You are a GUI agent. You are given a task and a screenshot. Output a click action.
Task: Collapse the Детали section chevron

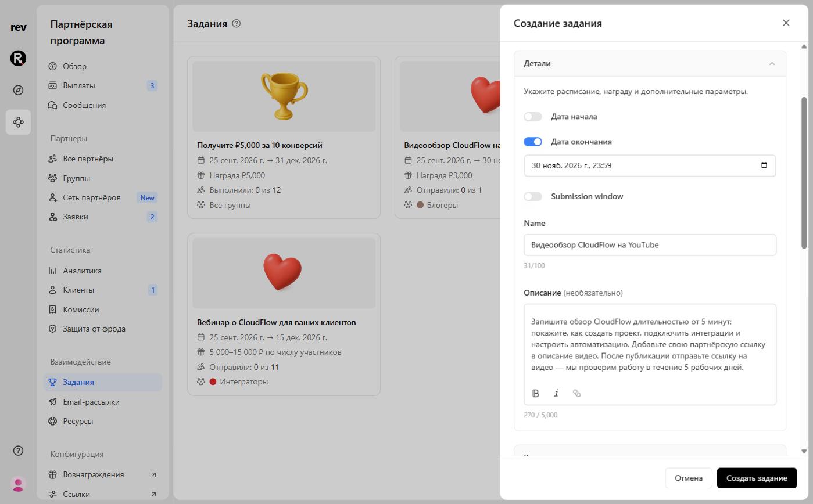pos(772,64)
